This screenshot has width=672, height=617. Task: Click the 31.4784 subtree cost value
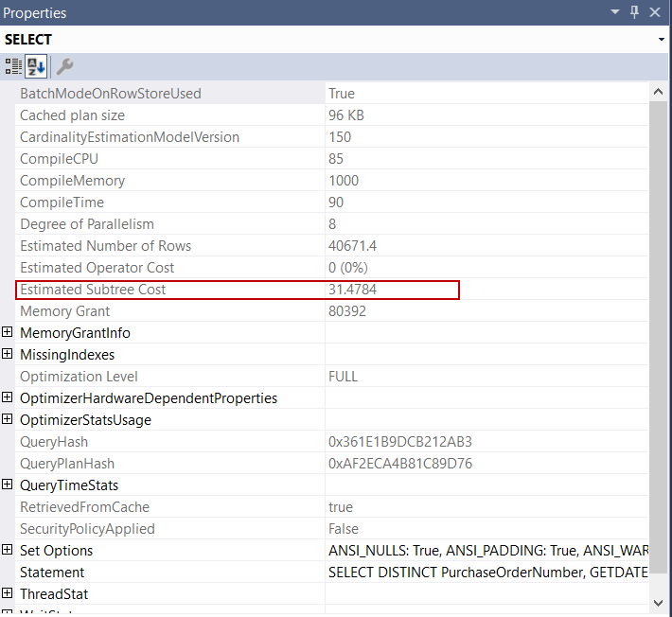tap(353, 290)
